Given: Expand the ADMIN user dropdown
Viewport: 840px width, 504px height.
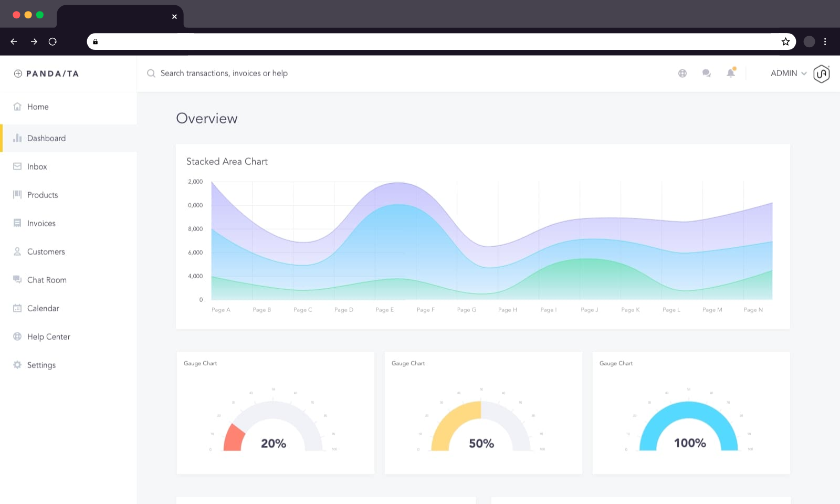Looking at the screenshot, I should tap(788, 73).
